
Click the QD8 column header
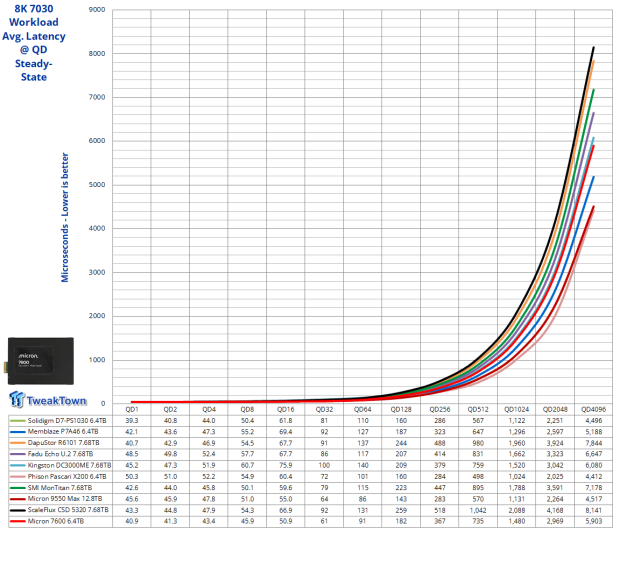247,409
